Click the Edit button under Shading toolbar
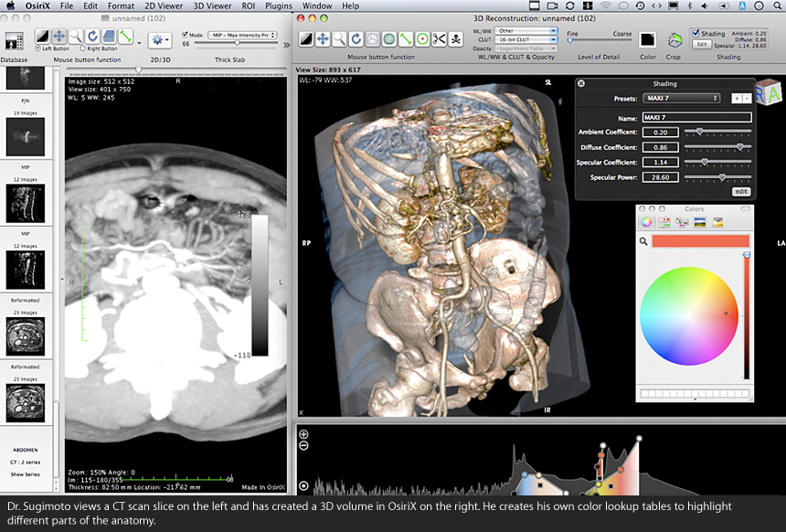Screen dimensions: 786x532 (702, 44)
